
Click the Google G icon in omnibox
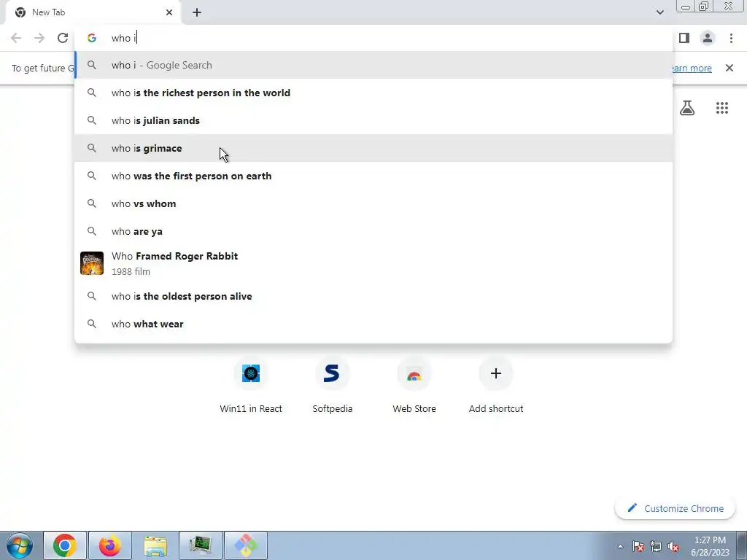point(92,38)
